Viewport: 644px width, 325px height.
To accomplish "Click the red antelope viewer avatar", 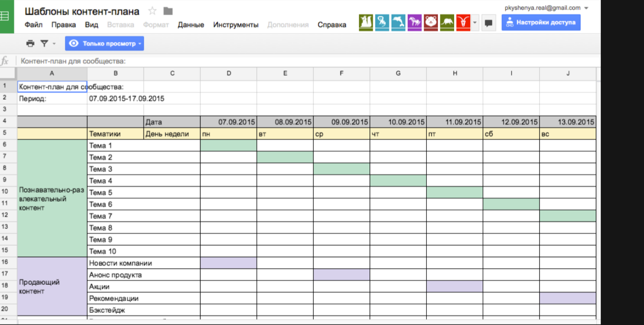I will (x=463, y=23).
